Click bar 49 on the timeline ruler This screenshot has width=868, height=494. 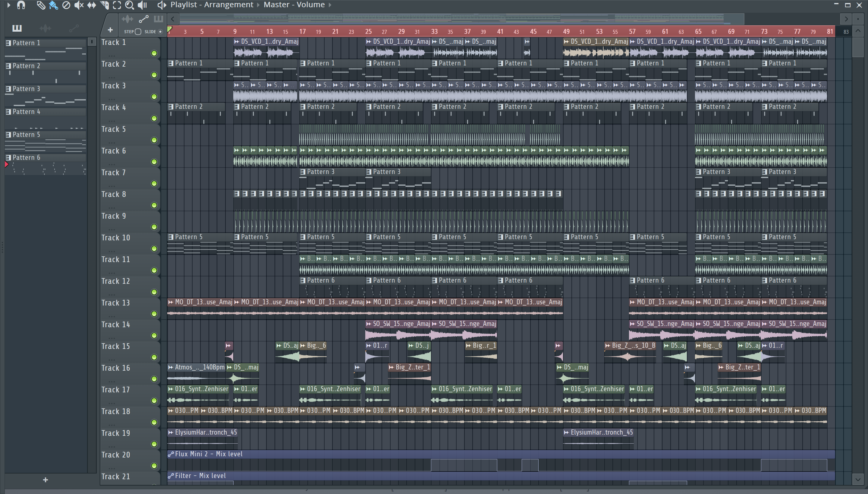(x=566, y=32)
